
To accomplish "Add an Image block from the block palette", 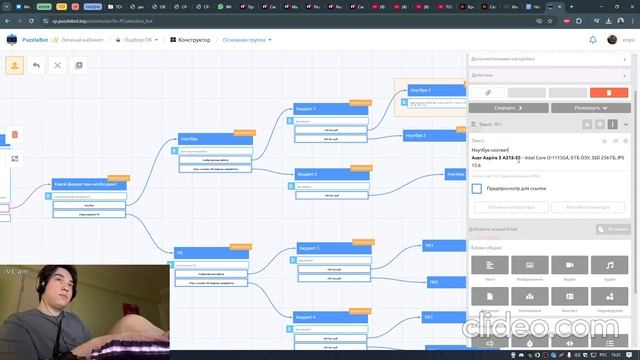I will (x=530, y=265).
